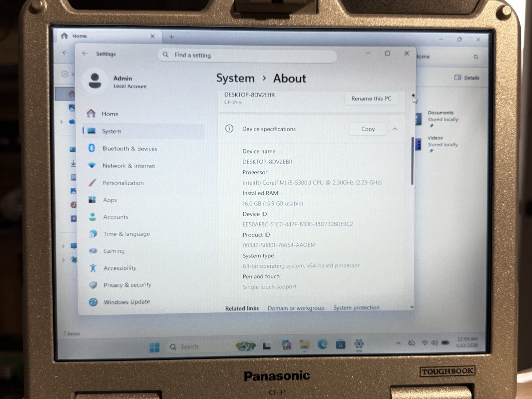Open Domain or workgroup link
This screenshot has width=532, height=399.
click(296, 308)
